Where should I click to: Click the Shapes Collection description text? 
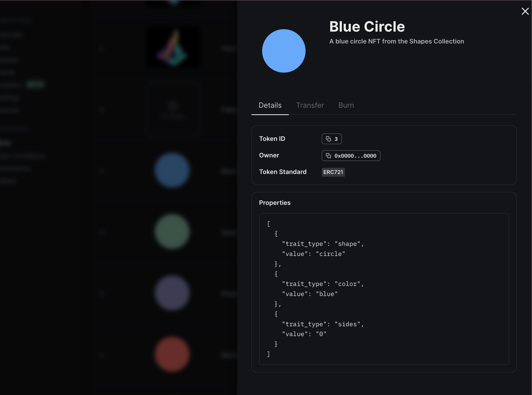coord(396,42)
